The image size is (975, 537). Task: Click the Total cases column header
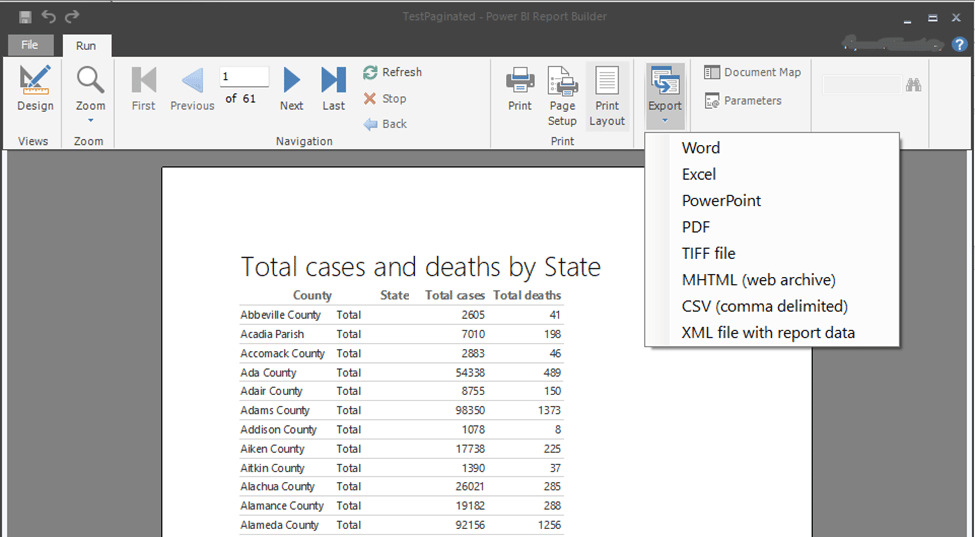coord(455,295)
